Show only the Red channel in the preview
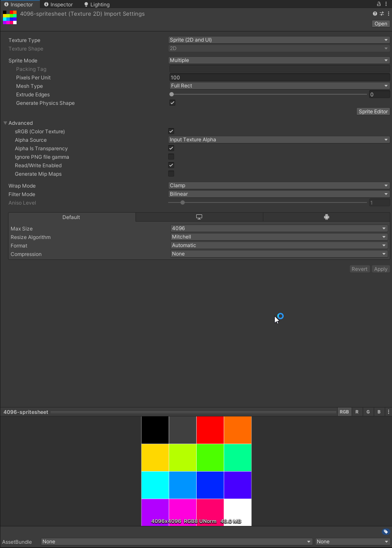The height and width of the screenshot is (548, 392). [x=357, y=411]
